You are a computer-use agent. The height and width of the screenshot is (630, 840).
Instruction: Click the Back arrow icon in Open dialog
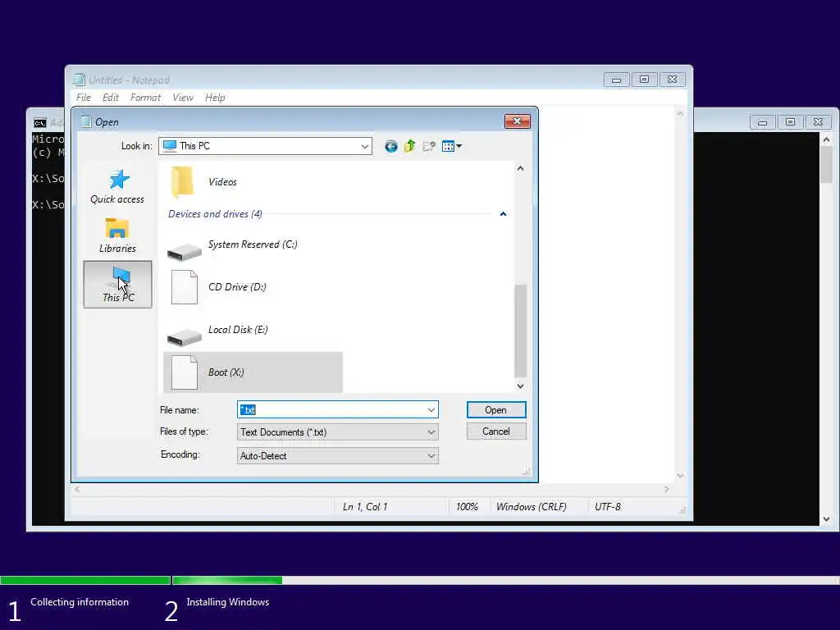click(391, 146)
